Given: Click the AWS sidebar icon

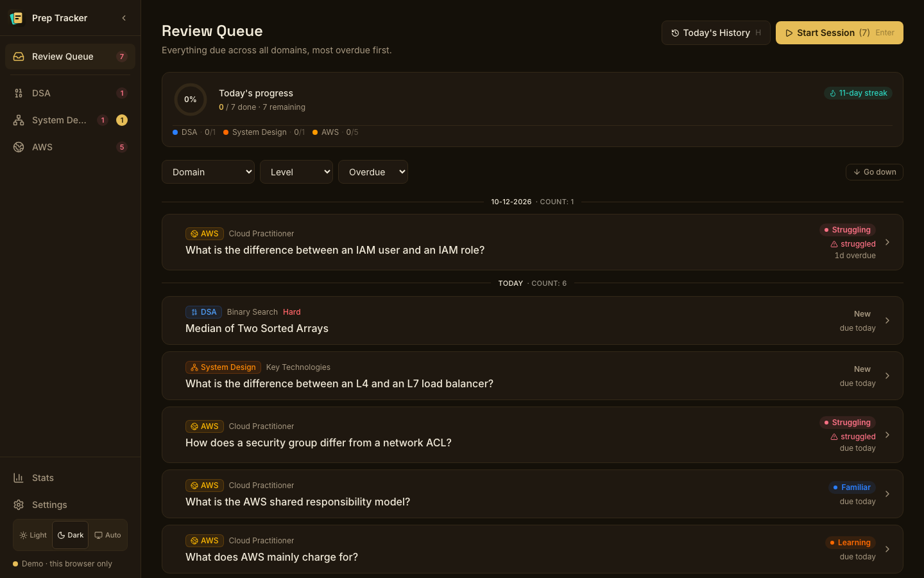Looking at the screenshot, I should point(19,147).
